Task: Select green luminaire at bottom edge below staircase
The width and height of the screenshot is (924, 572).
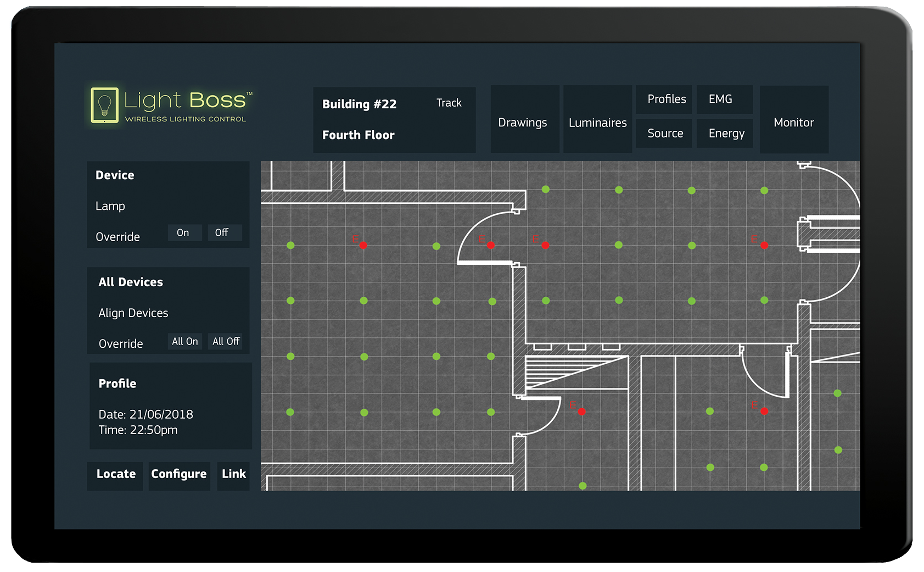Action: 583,486
